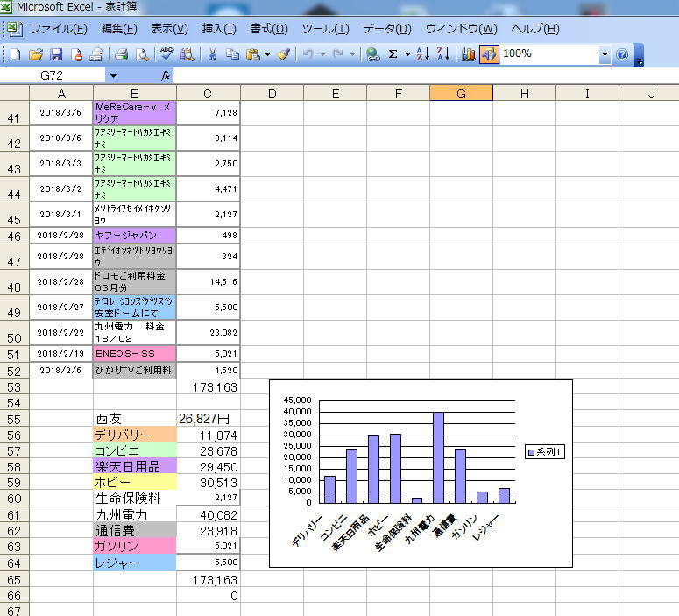
Task: Click the Undo arrow
Action: coord(308,54)
